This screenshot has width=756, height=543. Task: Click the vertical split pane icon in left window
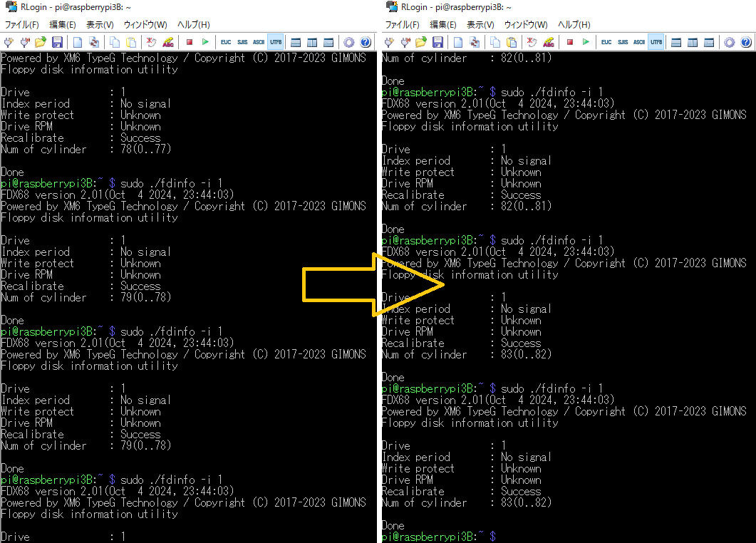[312, 42]
